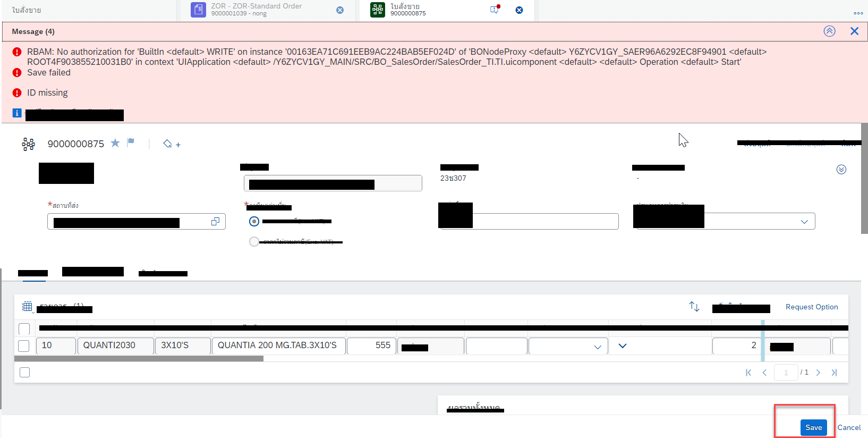Go to the previous items page
Viewport: 868px width, 438px height.
[x=764, y=373]
